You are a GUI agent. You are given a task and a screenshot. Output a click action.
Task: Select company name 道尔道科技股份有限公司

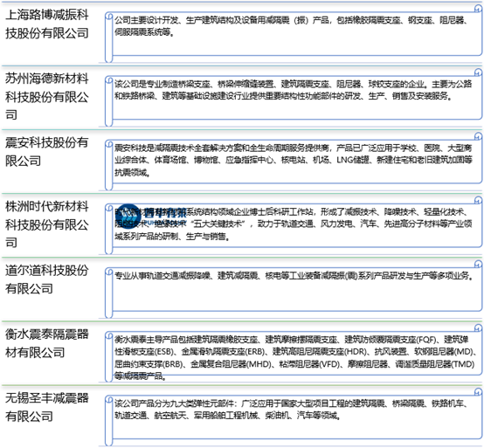point(47,279)
